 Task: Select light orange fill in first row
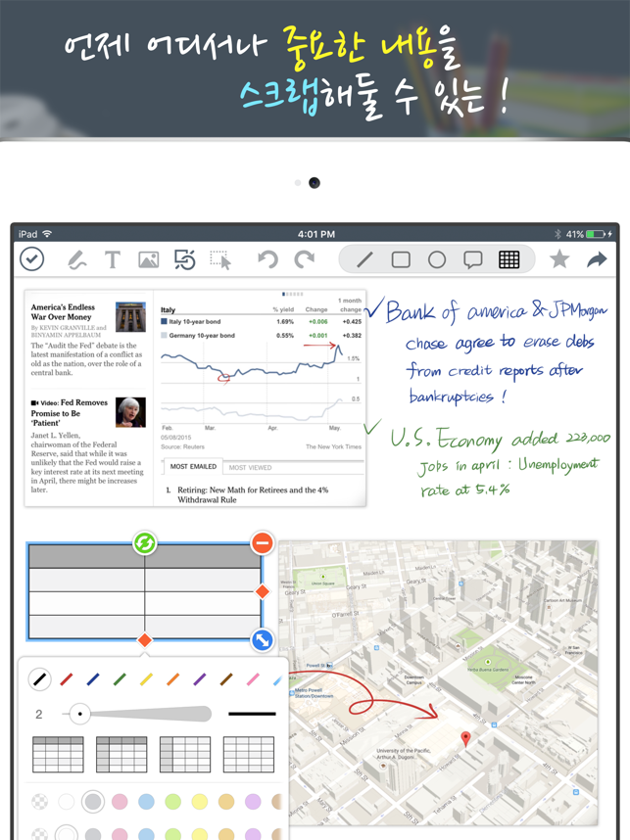tap(226, 802)
